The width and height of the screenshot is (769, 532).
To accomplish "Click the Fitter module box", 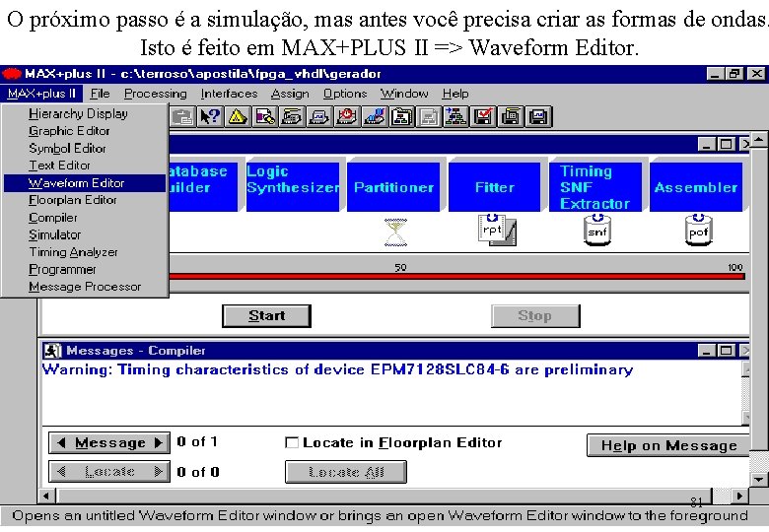I will (494, 187).
